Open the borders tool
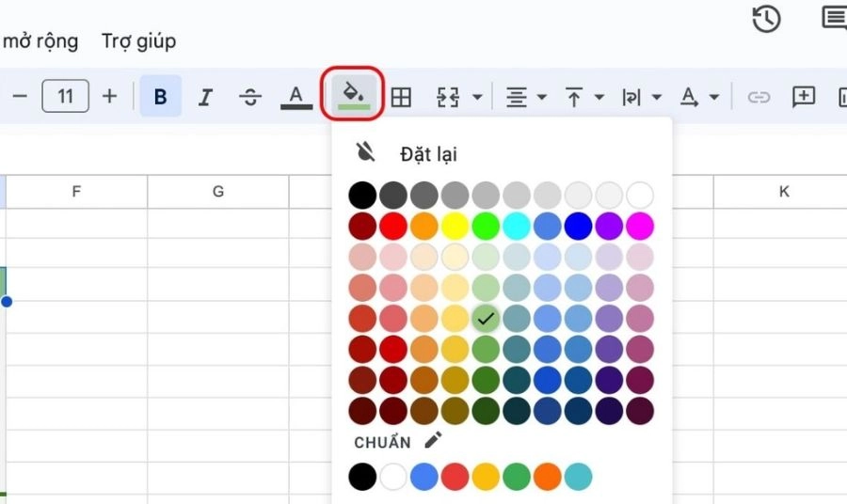The image size is (847, 504). point(402,97)
